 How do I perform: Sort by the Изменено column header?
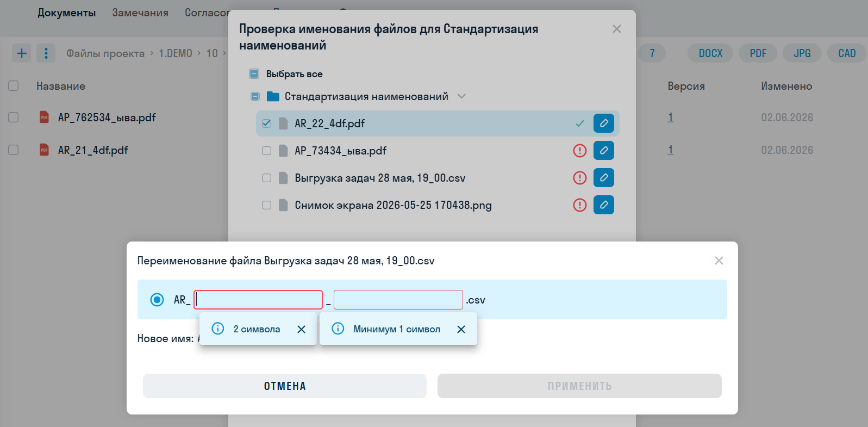click(x=786, y=86)
